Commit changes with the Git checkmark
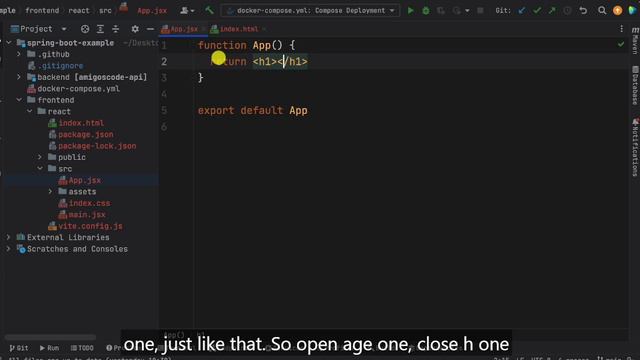The width and height of the screenshot is (640, 360). tap(537, 11)
